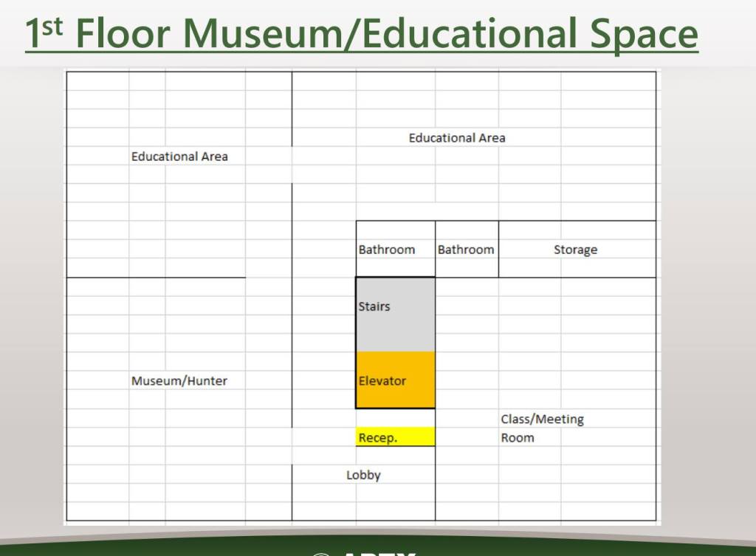Click the Museum/Hunter room label
Image resolution: width=756 pixels, height=556 pixels.
click(x=179, y=381)
